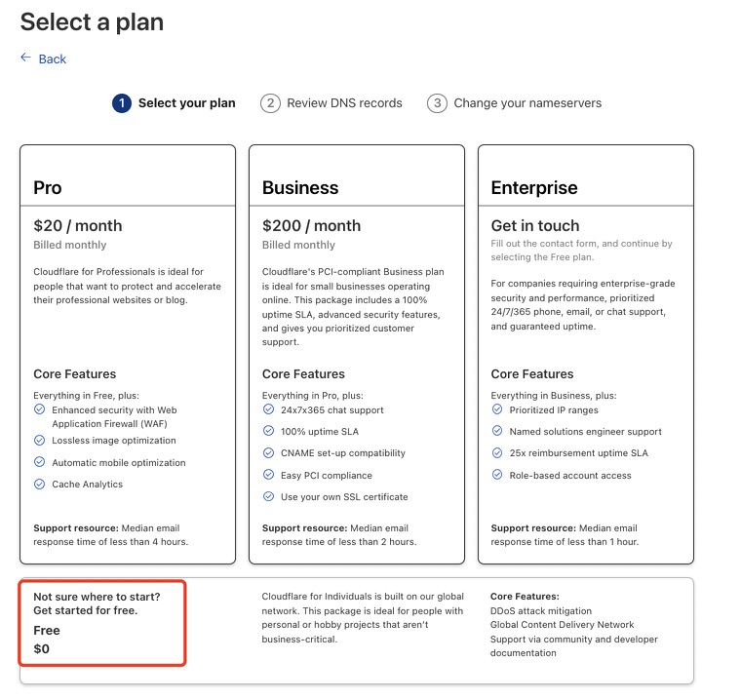Select the Select your plan step
This screenshot has height=700, width=741.
186,103
